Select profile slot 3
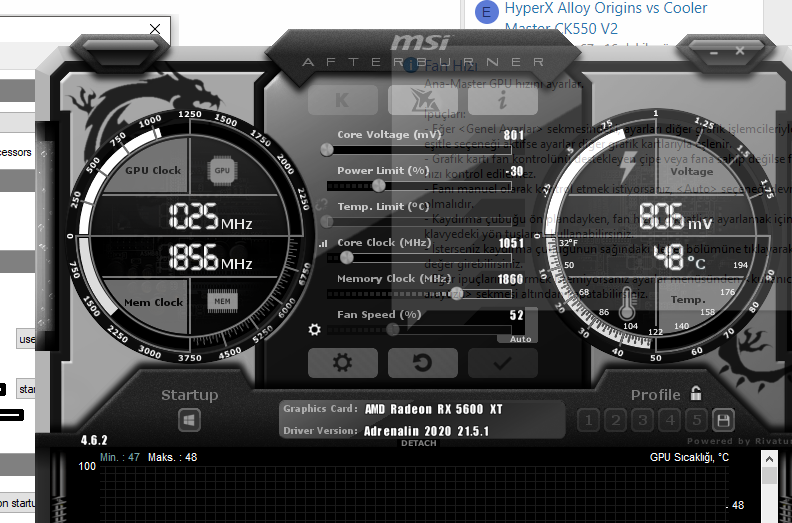Screen dimensions: 792x523 point(642,420)
